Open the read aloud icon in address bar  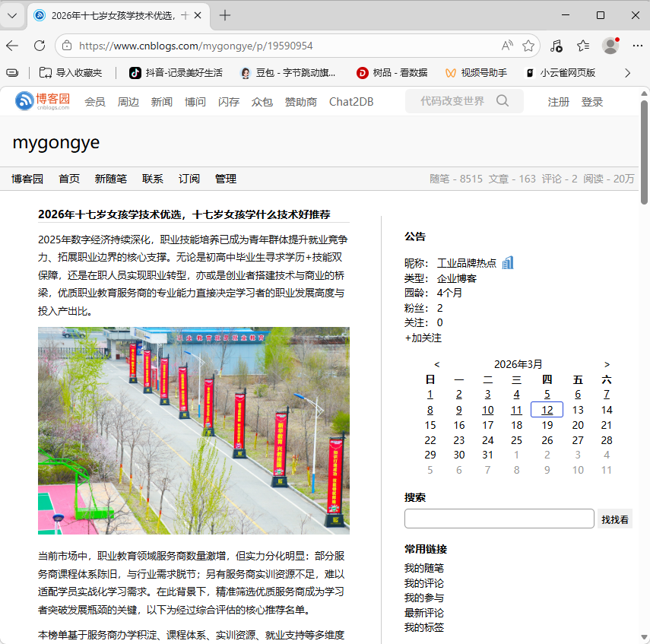point(507,46)
